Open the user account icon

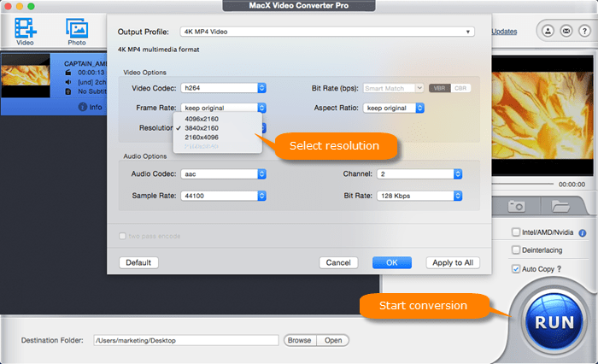pyautogui.click(x=548, y=31)
